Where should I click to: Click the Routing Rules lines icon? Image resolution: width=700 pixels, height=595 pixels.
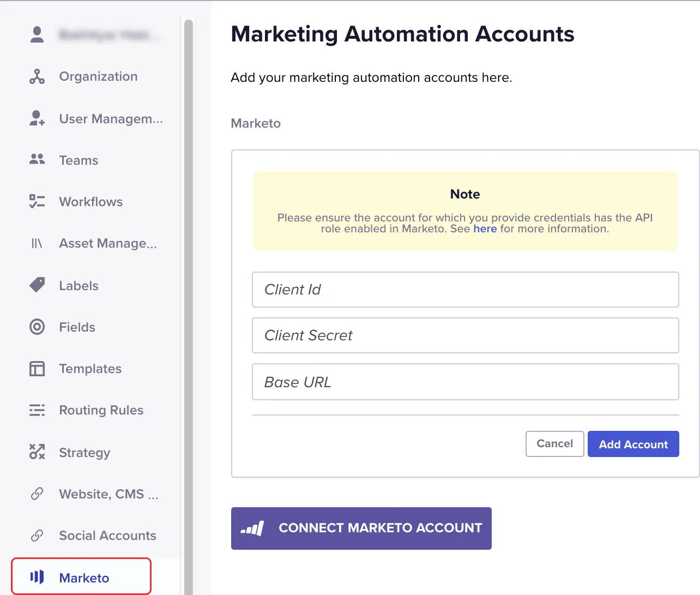coord(37,410)
